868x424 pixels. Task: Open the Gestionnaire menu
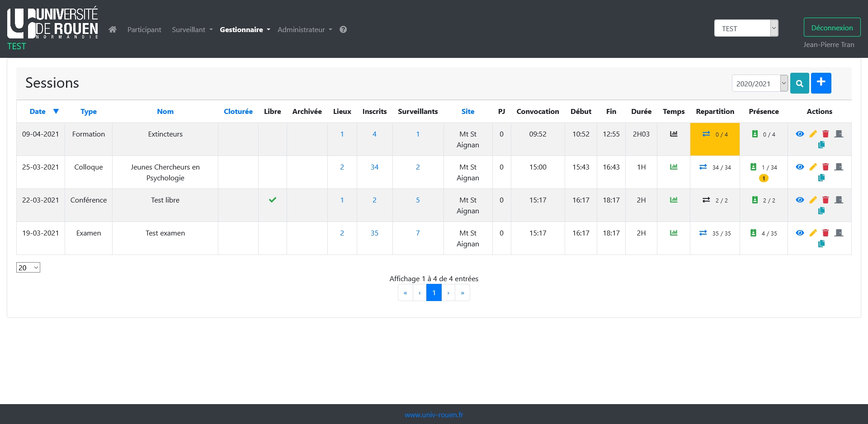pos(245,29)
